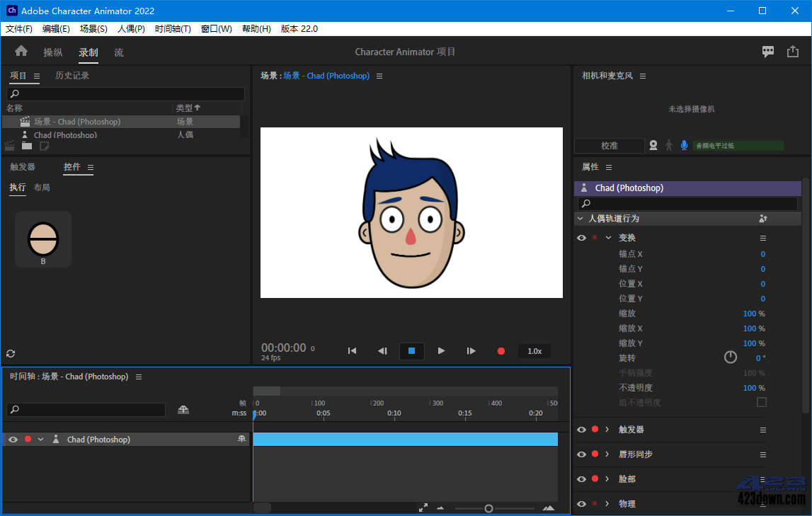Click the 1.0x playback speed button
This screenshot has width=812, height=516.
tap(534, 350)
